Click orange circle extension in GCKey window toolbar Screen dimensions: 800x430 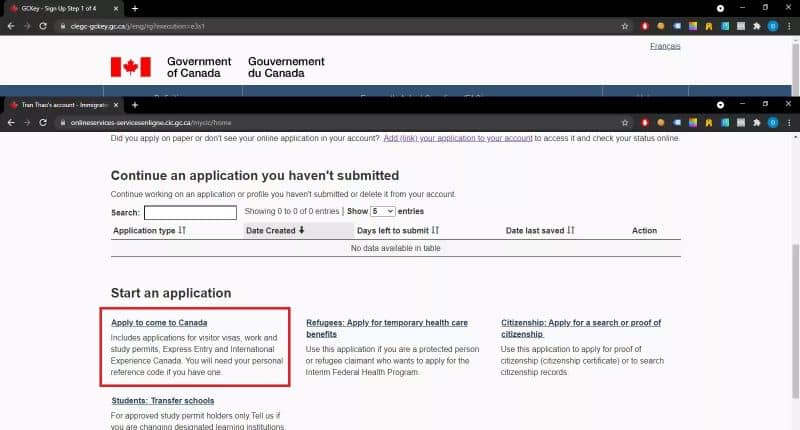pos(661,26)
